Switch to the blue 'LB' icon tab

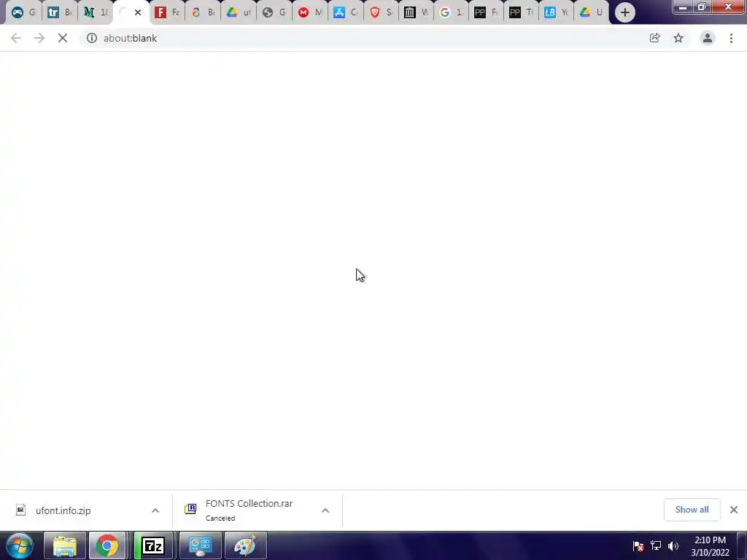click(556, 12)
